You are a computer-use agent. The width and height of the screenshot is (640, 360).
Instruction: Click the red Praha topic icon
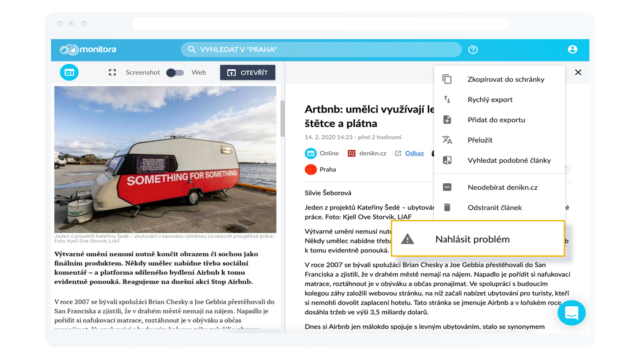pos(311,169)
